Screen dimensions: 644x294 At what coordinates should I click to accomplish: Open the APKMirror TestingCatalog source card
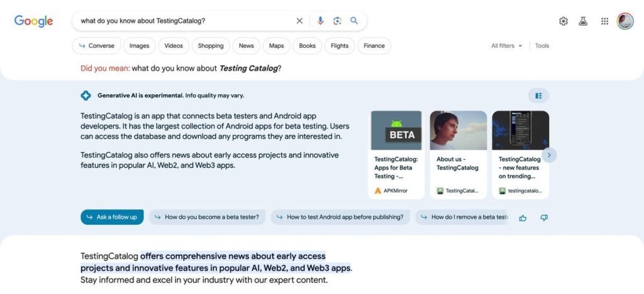tap(396, 155)
